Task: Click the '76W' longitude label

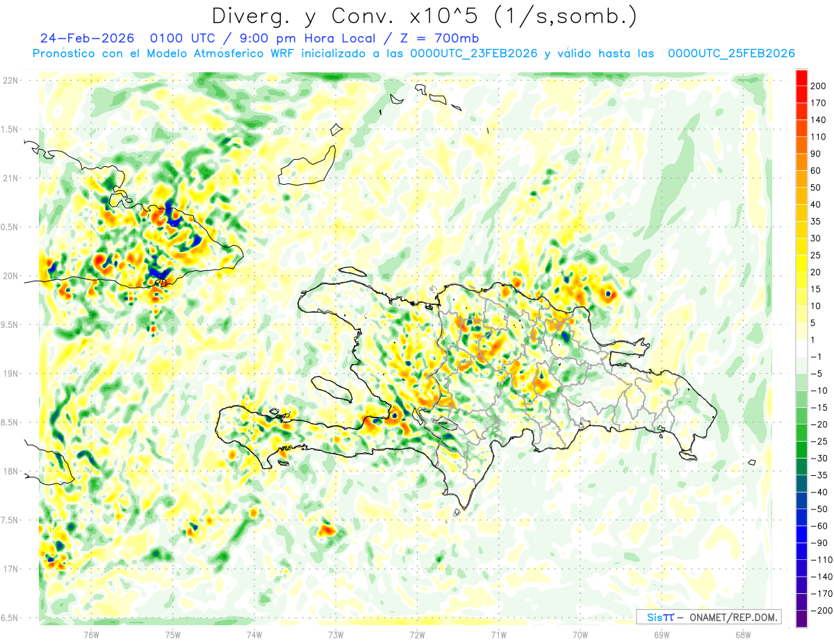Action: [x=91, y=634]
